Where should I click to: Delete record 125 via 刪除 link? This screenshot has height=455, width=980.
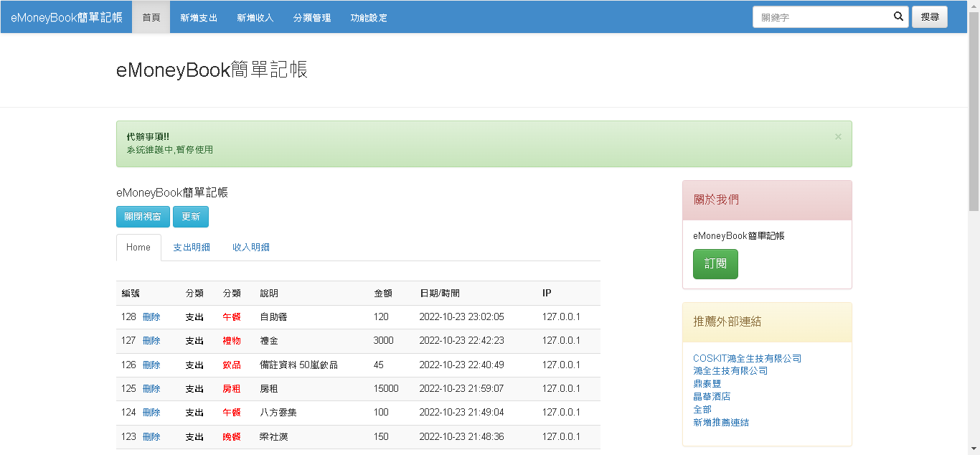tap(151, 389)
